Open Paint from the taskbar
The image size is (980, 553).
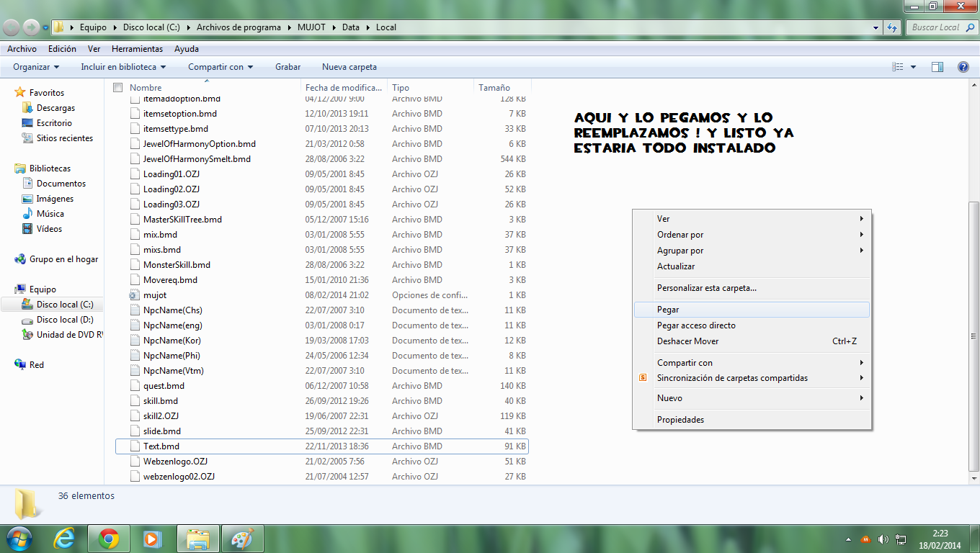pyautogui.click(x=242, y=539)
